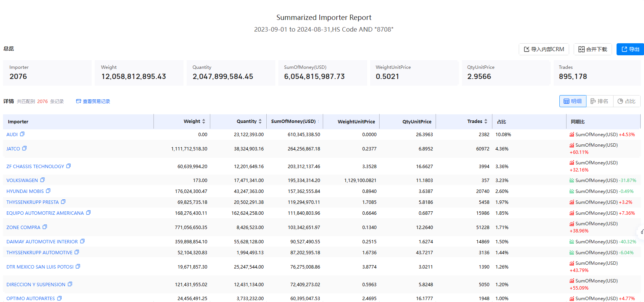Screen dimensions: 644x302
Task: Open THYSSENKRUPP PRESTA importer link
Action: click(33, 202)
